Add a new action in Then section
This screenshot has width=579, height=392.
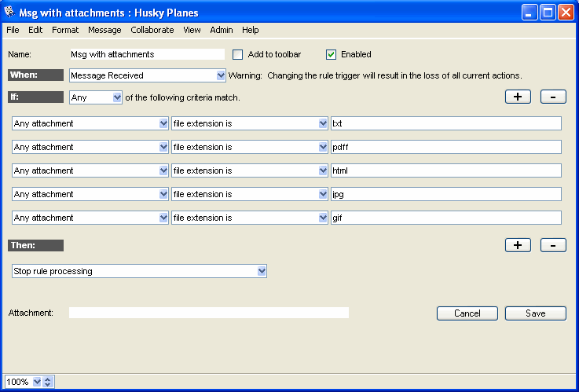[x=517, y=244]
